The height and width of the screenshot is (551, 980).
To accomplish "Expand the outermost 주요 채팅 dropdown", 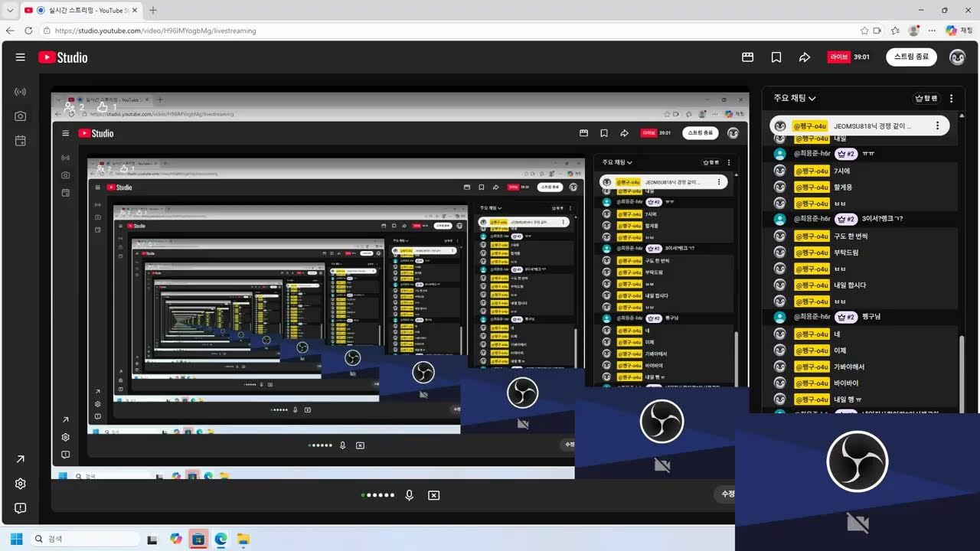I will [x=795, y=99].
